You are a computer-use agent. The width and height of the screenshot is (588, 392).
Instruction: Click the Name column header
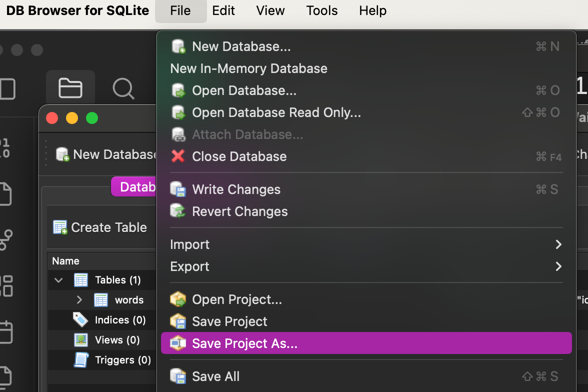[x=102, y=261]
